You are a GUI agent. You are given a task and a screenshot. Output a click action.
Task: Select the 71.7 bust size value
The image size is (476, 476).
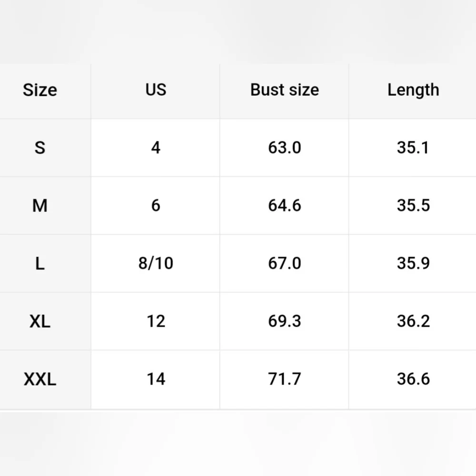285,379
